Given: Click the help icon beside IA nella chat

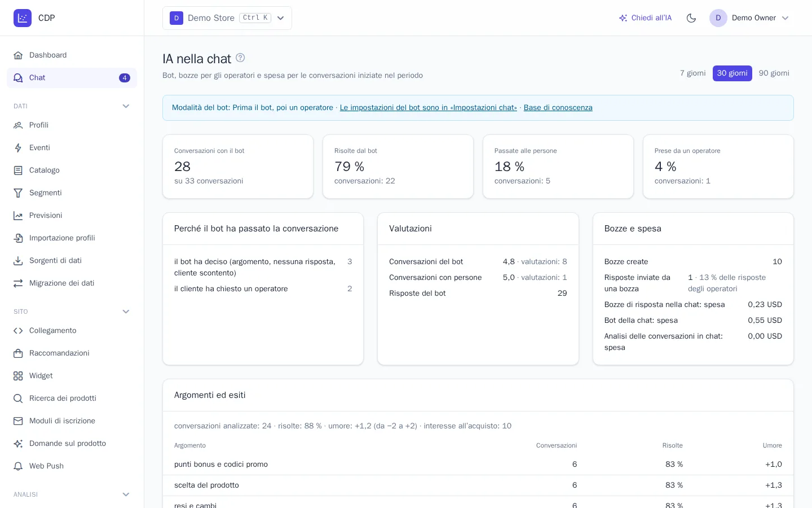Looking at the screenshot, I should pyautogui.click(x=240, y=58).
